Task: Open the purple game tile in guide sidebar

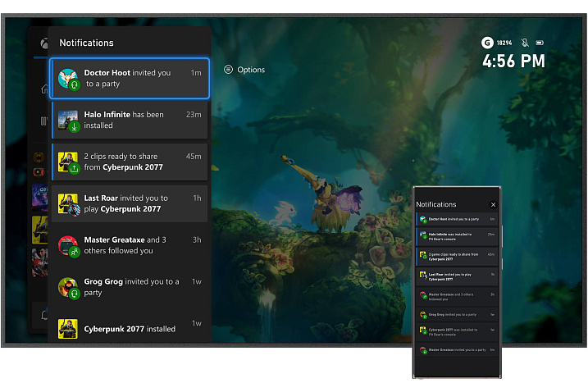Action: point(39,198)
